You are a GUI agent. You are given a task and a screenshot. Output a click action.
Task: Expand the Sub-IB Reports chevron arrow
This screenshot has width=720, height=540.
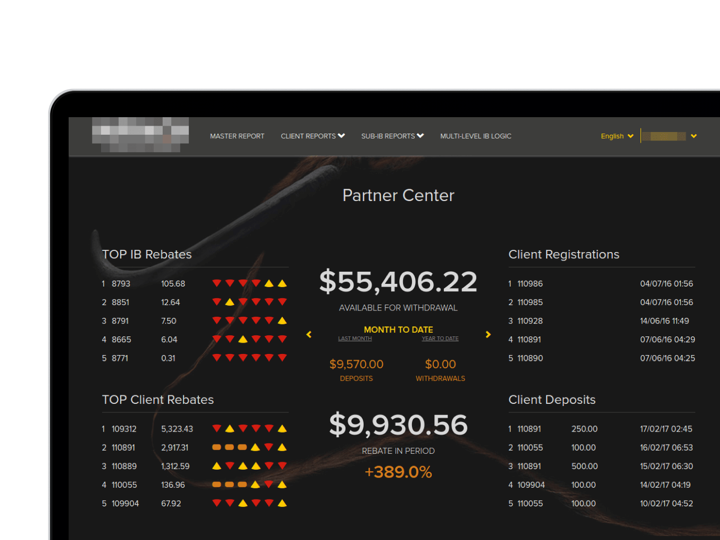(420, 136)
